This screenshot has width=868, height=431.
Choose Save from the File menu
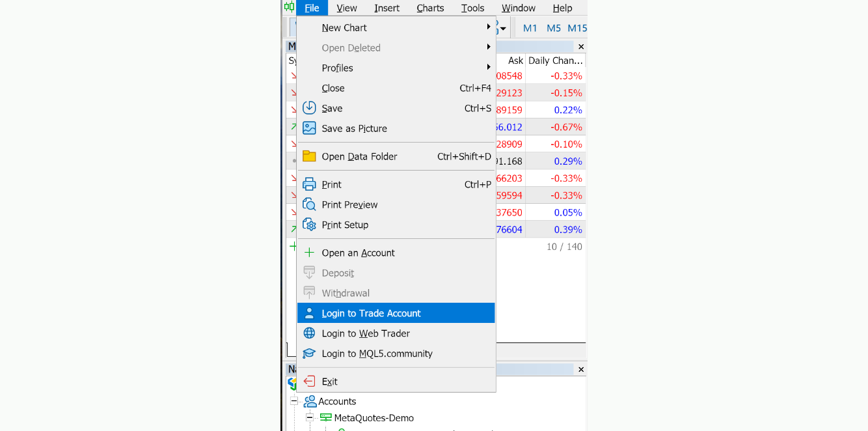(x=396, y=108)
